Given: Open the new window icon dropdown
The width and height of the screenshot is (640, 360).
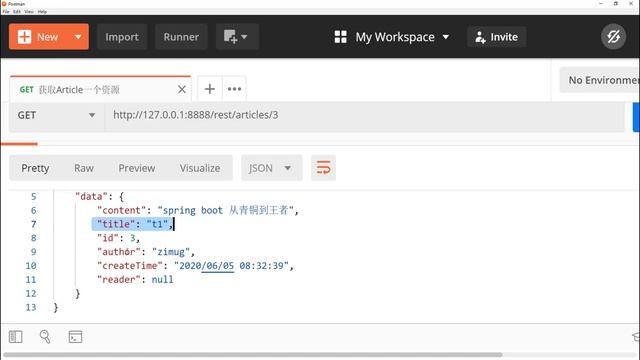Looking at the screenshot, I should [x=237, y=37].
